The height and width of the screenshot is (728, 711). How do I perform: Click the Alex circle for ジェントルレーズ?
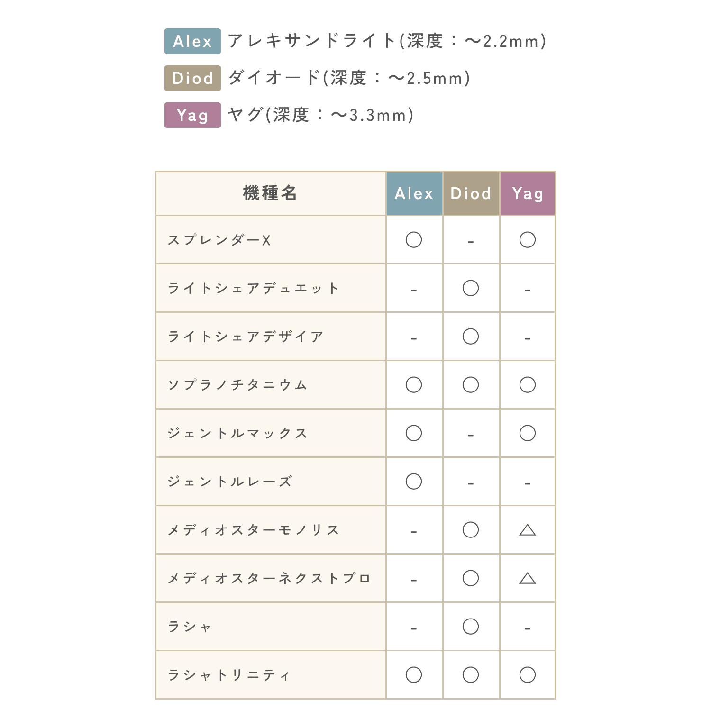tap(414, 482)
